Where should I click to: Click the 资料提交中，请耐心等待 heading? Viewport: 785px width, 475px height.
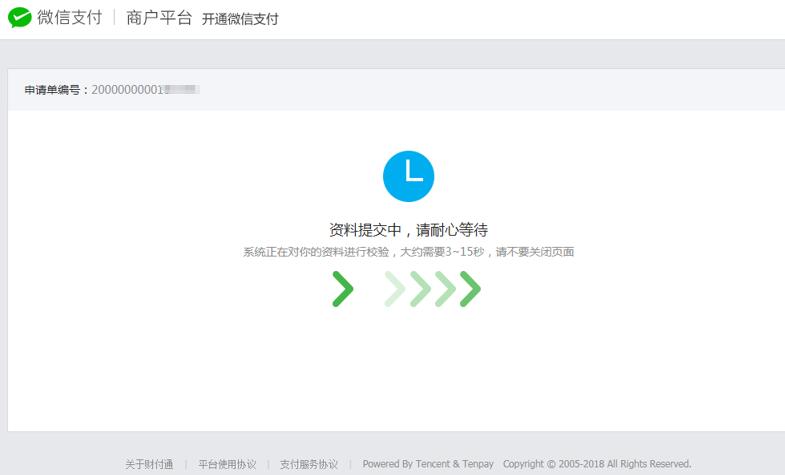pos(409,230)
